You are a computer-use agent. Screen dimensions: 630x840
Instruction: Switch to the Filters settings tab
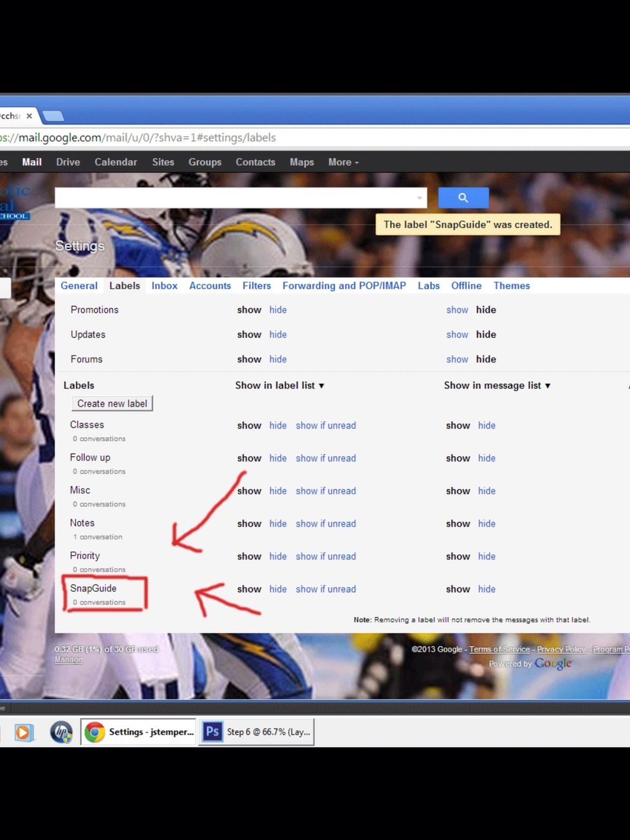click(x=256, y=286)
